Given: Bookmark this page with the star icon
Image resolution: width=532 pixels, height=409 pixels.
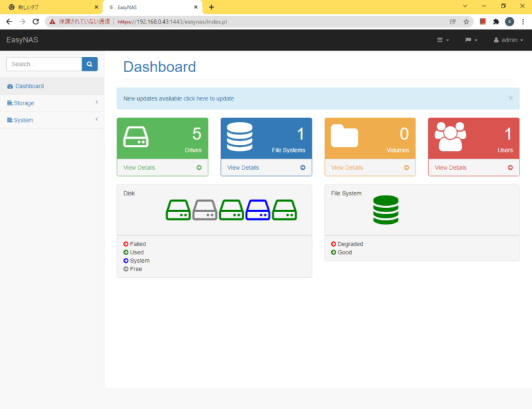Looking at the screenshot, I should pyautogui.click(x=466, y=21).
